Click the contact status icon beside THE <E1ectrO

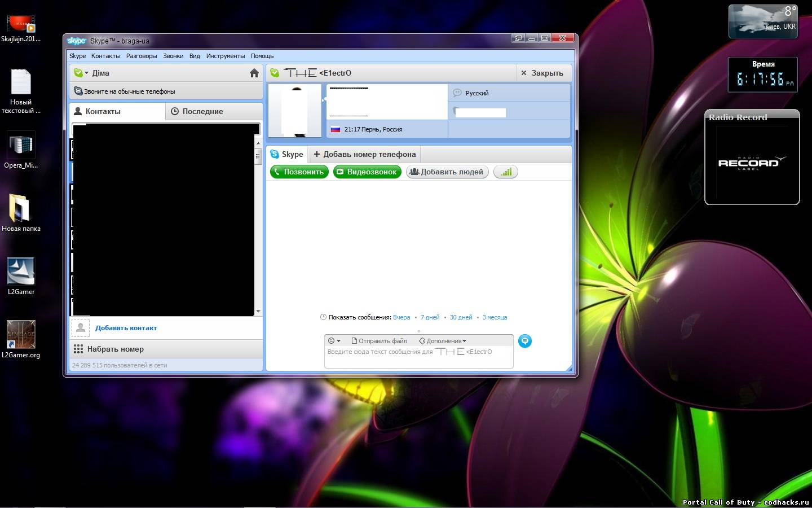point(275,73)
